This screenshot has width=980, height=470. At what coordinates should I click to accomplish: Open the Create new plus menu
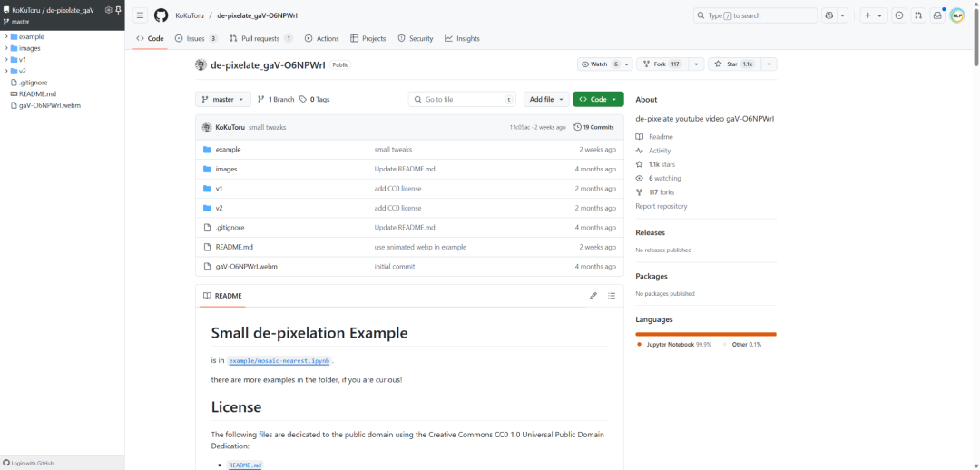[x=874, y=15]
